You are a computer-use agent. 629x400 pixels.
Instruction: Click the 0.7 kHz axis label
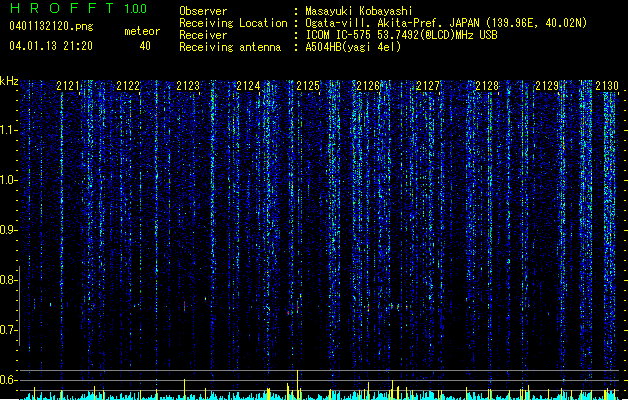point(8,330)
